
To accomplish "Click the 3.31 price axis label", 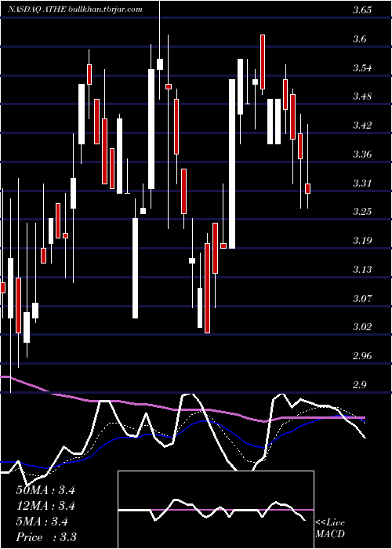I will coord(362,183).
